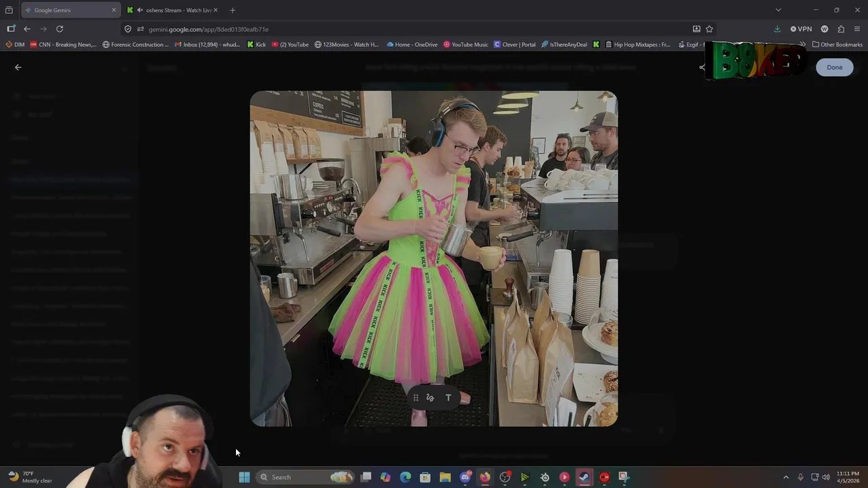Open Microsoft Store from taskbar
The height and width of the screenshot is (488, 868).
pos(425,477)
